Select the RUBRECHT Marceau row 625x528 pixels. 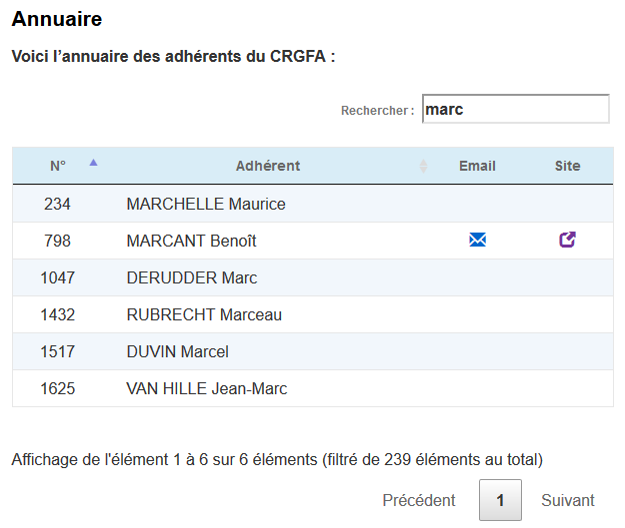click(x=313, y=315)
